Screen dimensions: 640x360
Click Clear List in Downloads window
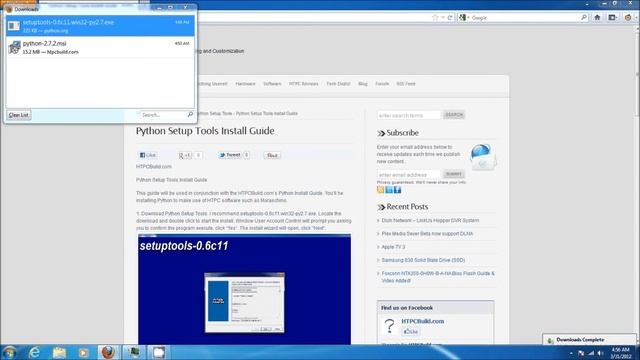click(19, 115)
